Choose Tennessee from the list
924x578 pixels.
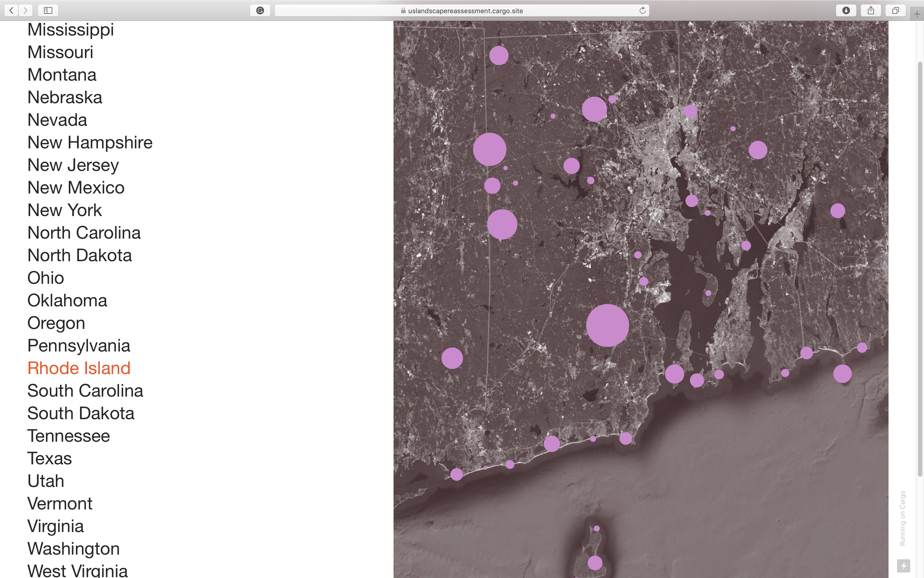coord(69,435)
